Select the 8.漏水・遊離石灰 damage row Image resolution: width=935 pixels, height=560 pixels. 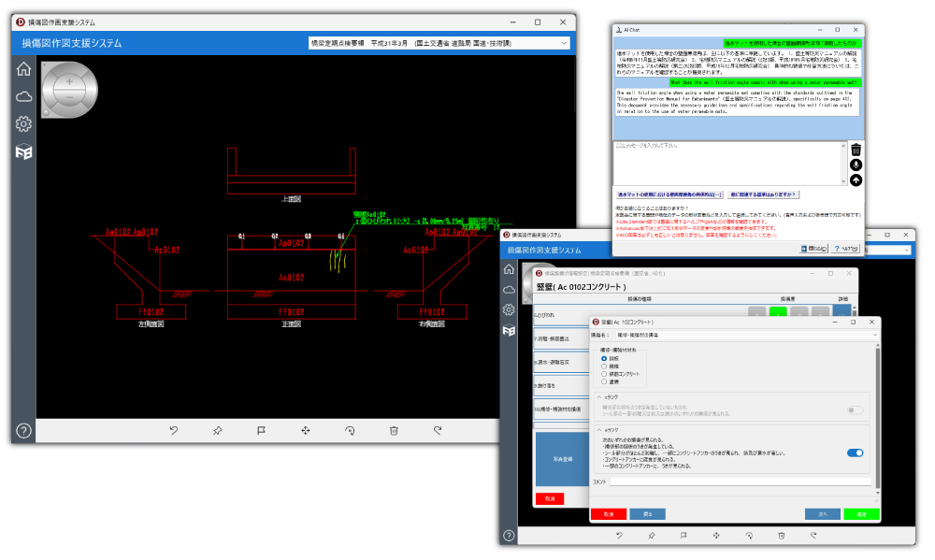[560, 362]
